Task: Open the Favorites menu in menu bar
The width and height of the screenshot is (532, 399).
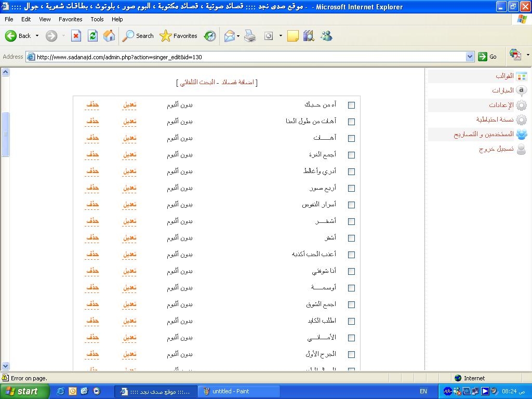Action: point(70,19)
